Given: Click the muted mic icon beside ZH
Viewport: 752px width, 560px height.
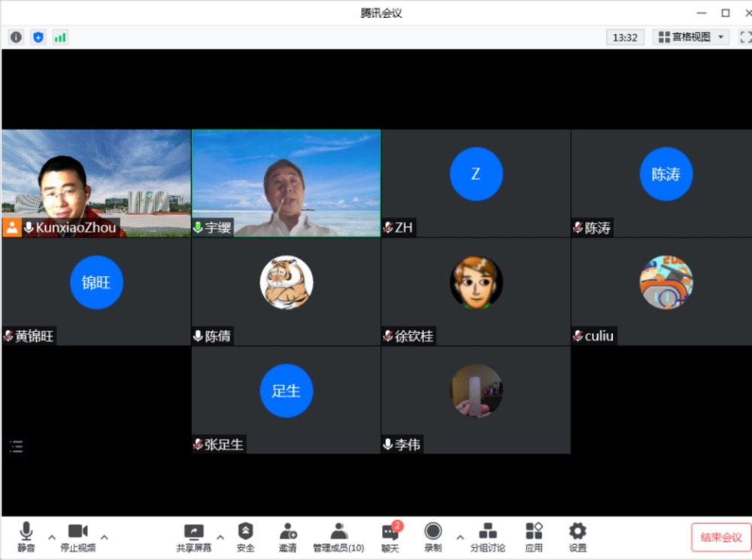Looking at the screenshot, I should [x=388, y=228].
